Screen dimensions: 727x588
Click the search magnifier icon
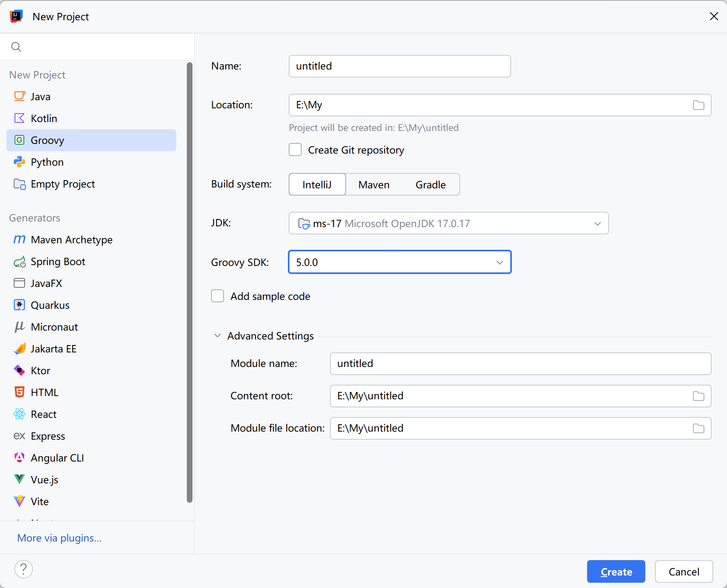pos(16,47)
